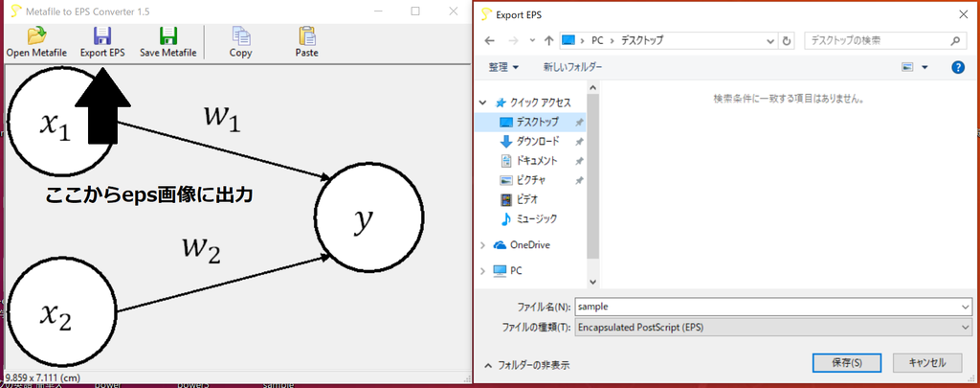Screen dimensions: 980x388
Task: Refresh the desktop folder listing
Action: [x=787, y=40]
